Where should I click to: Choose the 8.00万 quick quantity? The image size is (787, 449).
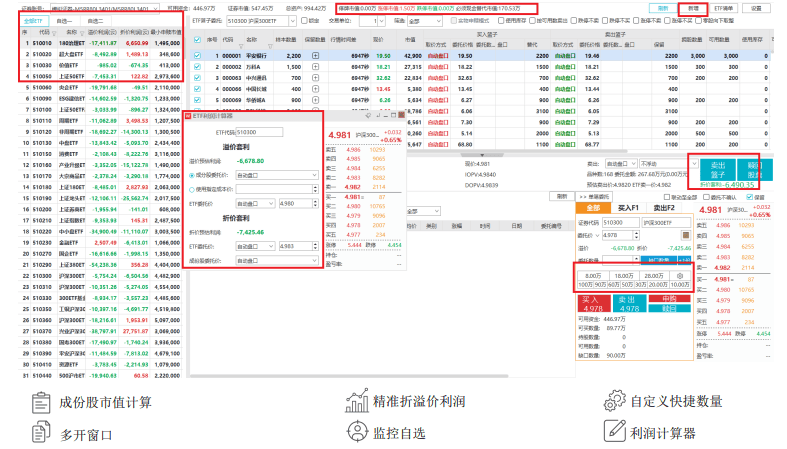593,276
